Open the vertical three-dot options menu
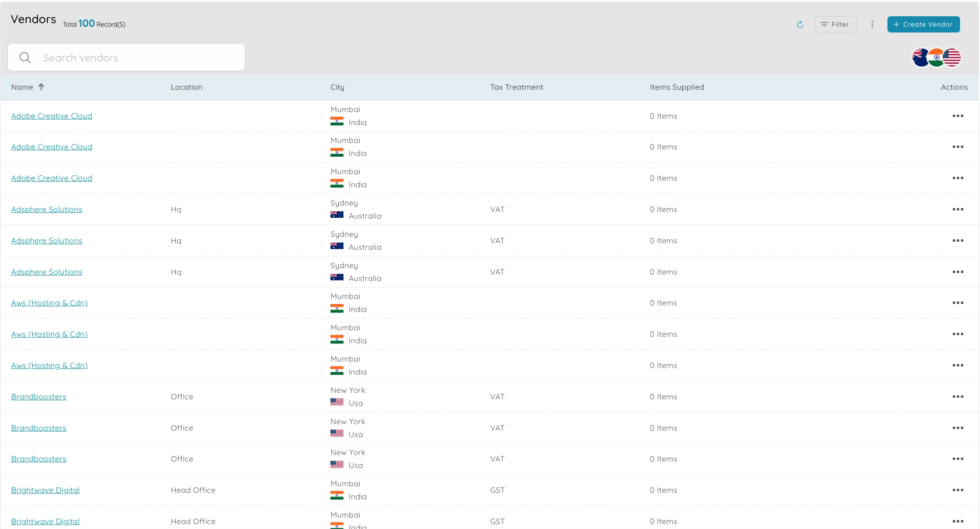Viewport: 980px width, 529px height. [x=872, y=24]
